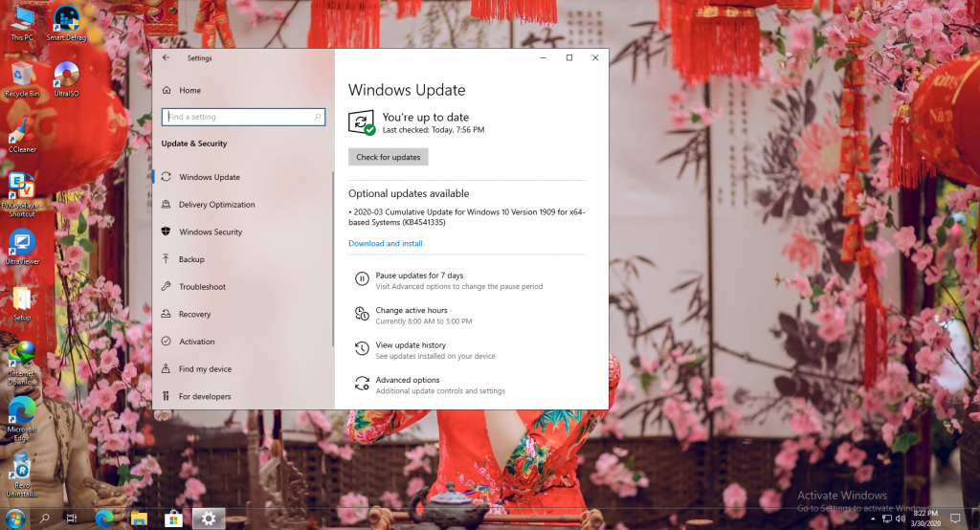Image resolution: width=980 pixels, height=530 pixels.
Task: Go back using the Settings back arrow
Action: click(x=166, y=57)
